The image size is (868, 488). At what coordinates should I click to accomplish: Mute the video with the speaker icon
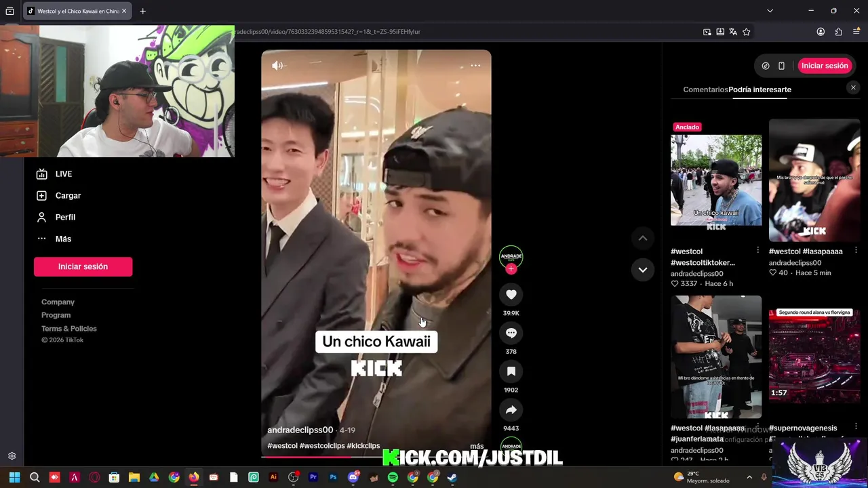tap(277, 66)
